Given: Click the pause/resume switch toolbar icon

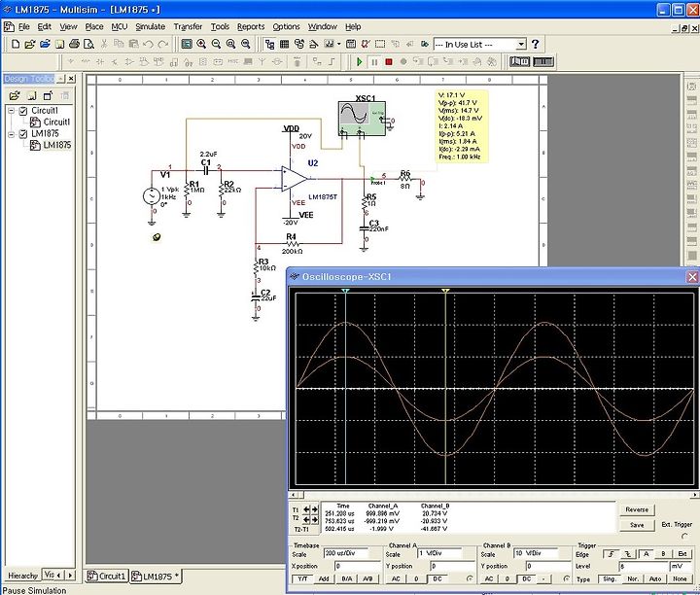Looking at the screenshot, I should tap(542, 61).
